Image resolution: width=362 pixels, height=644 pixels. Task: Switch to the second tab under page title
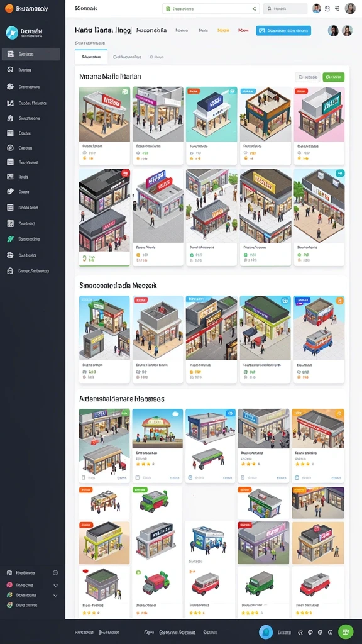127,57
